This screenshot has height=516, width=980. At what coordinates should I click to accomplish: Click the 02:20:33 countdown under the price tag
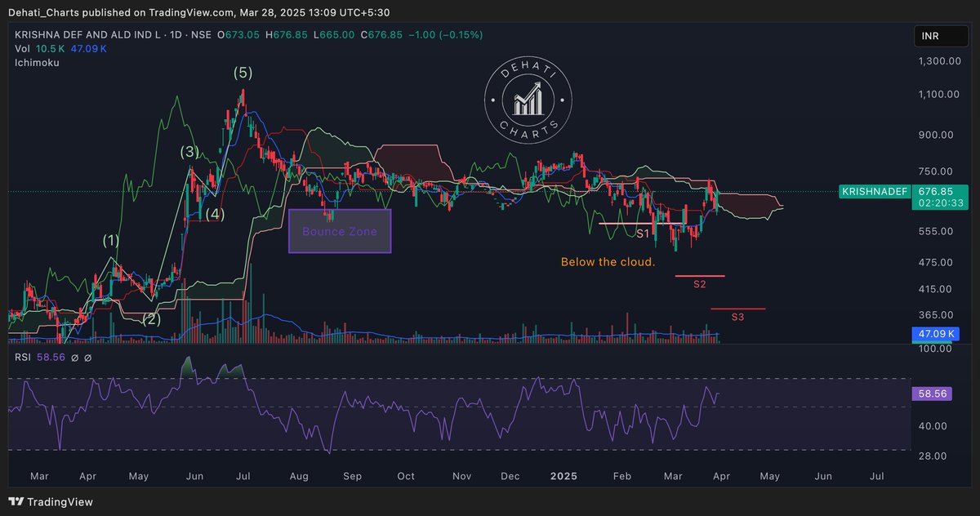pos(941,202)
